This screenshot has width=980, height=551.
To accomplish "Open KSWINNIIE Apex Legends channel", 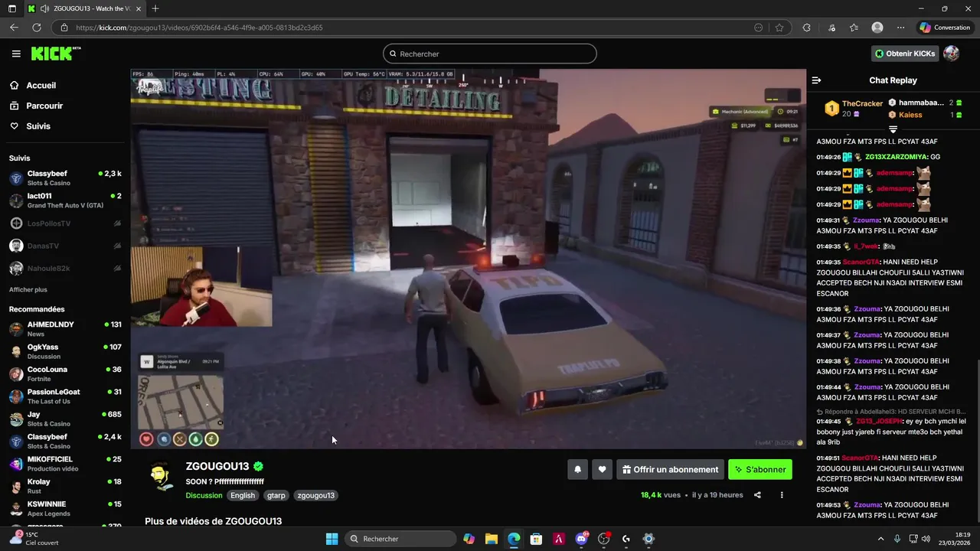I will click(x=65, y=509).
